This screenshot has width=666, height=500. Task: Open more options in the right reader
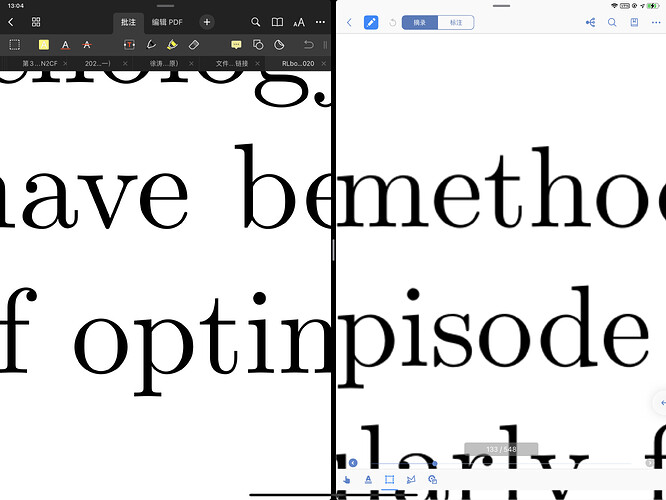click(x=656, y=23)
